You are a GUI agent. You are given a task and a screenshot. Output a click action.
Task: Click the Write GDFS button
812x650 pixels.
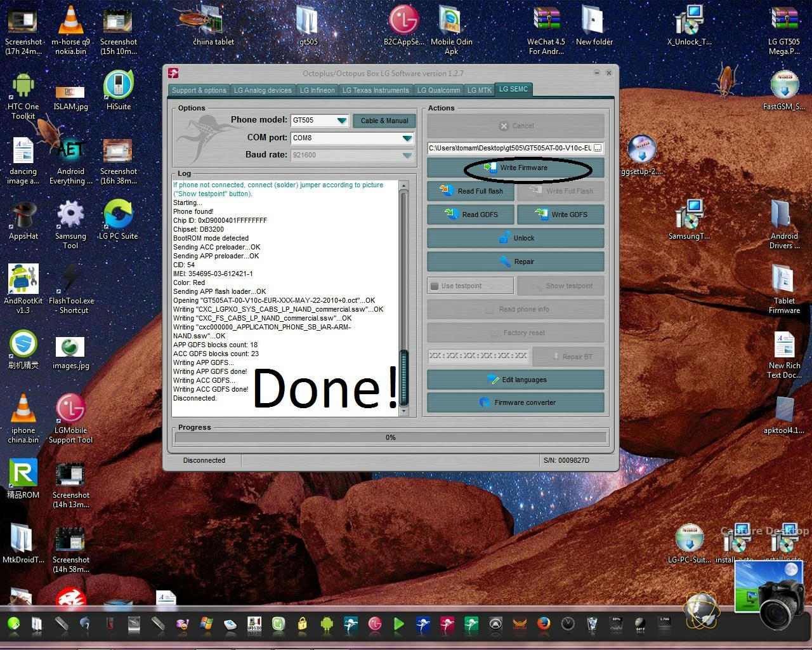(561, 215)
